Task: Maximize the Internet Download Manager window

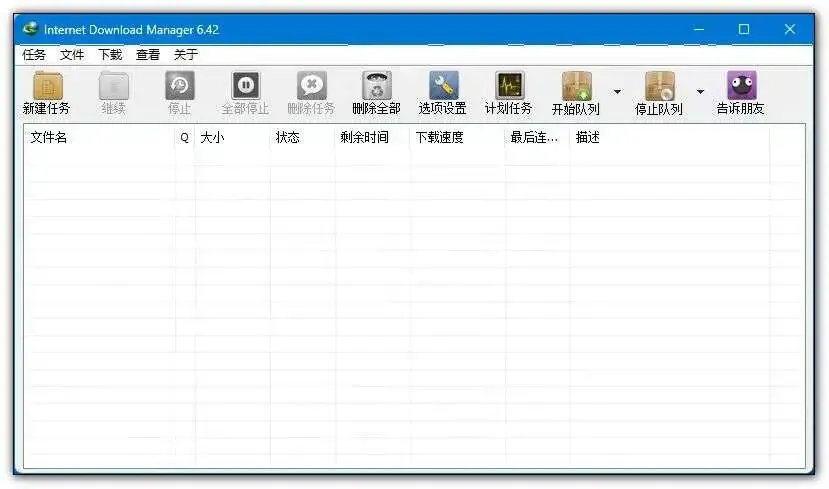Action: (x=744, y=29)
